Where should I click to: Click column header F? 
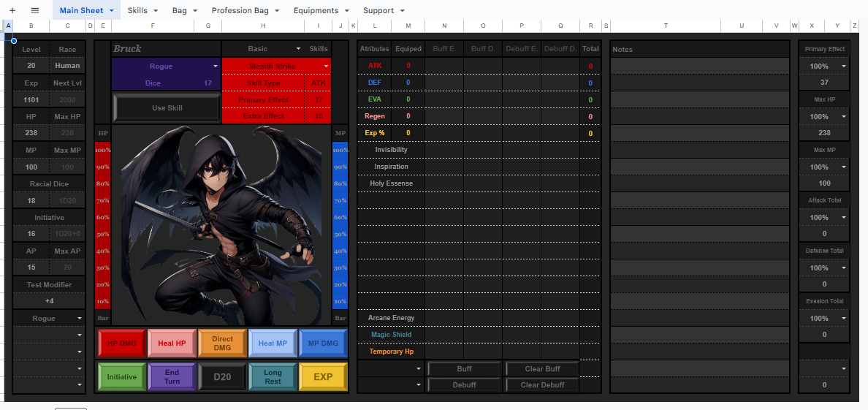tap(152, 26)
